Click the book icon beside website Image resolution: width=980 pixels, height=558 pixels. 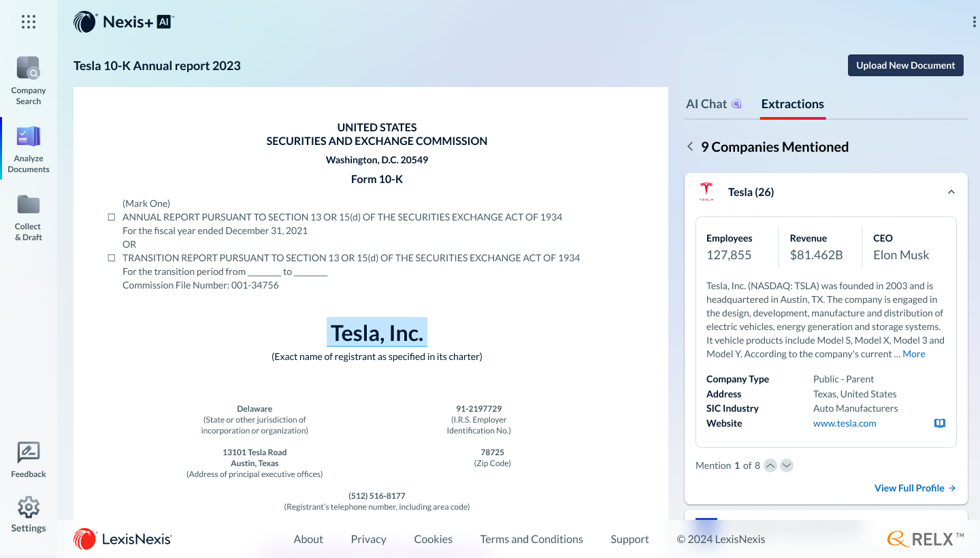pos(940,423)
